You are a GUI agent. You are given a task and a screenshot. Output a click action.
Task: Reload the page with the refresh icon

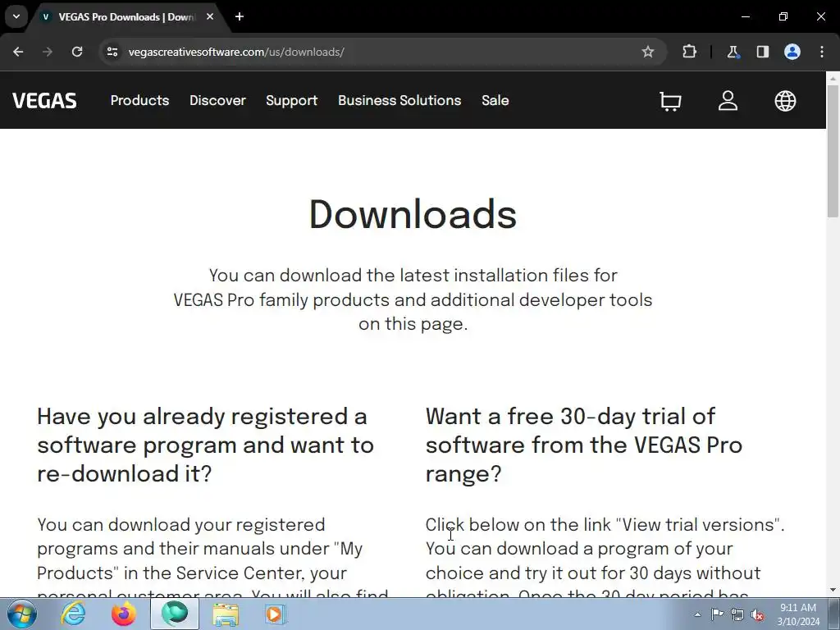[77, 52]
